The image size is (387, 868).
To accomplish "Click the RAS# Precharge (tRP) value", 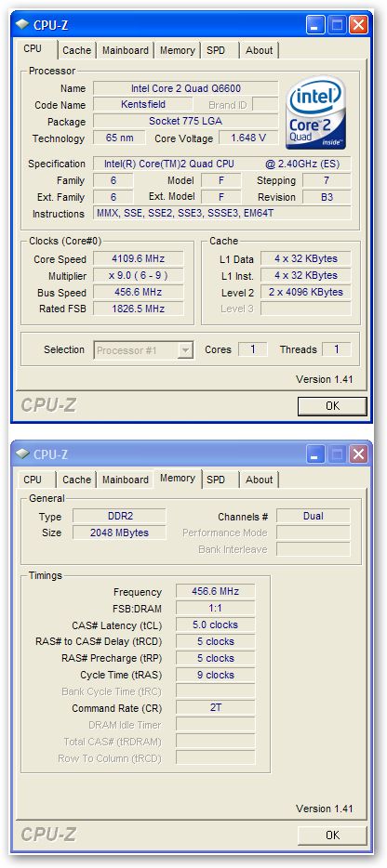I will [215, 658].
